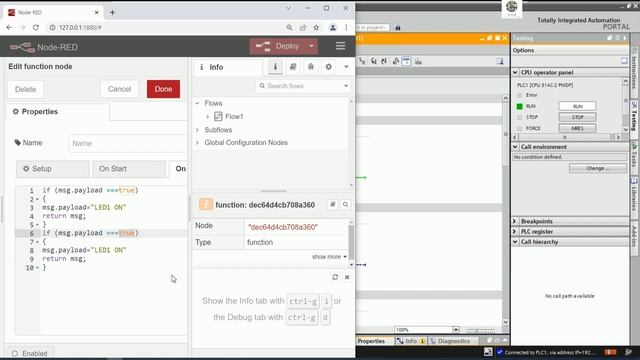Click the binoculars icon in TIA Portal toolbar
Screen dimensions: 640x360
[x=398, y=28]
